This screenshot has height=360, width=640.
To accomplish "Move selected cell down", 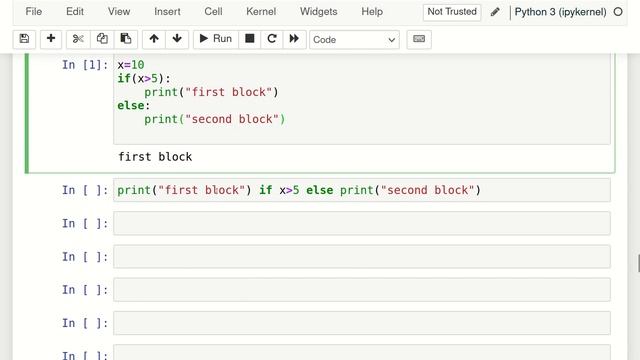I will pos(177,39).
